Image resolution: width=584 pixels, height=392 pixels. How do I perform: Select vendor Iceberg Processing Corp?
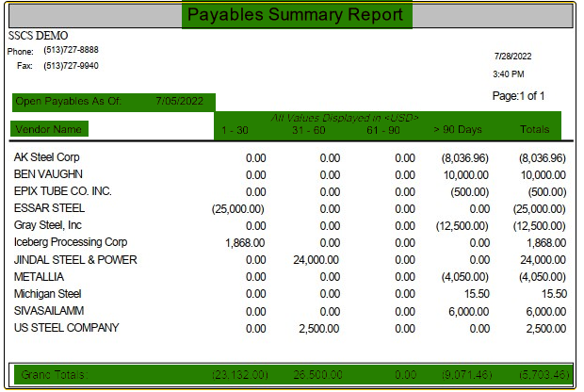point(71,242)
